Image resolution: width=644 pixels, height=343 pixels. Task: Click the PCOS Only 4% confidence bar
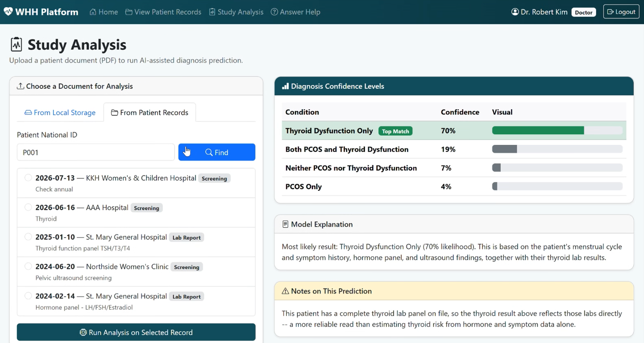(557, 187)
